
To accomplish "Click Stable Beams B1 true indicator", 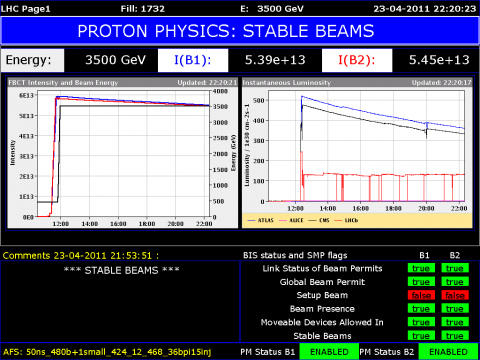I will 421,335.
